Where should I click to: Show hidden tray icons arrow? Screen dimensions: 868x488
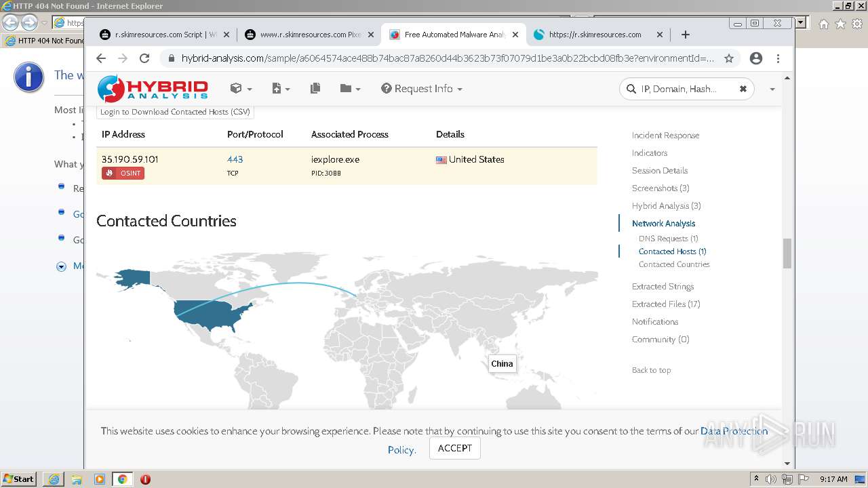(x=756, y=479)
